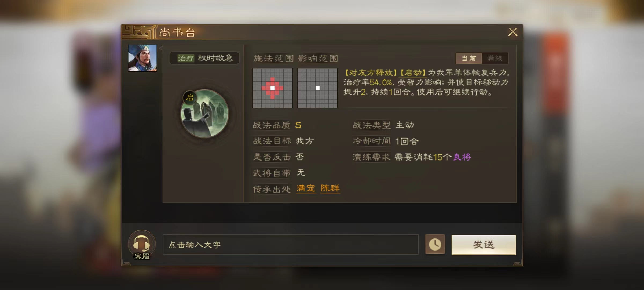Open the clock history icon
Image resolution: width=644 pixels, height=290 pixels.
435,244
